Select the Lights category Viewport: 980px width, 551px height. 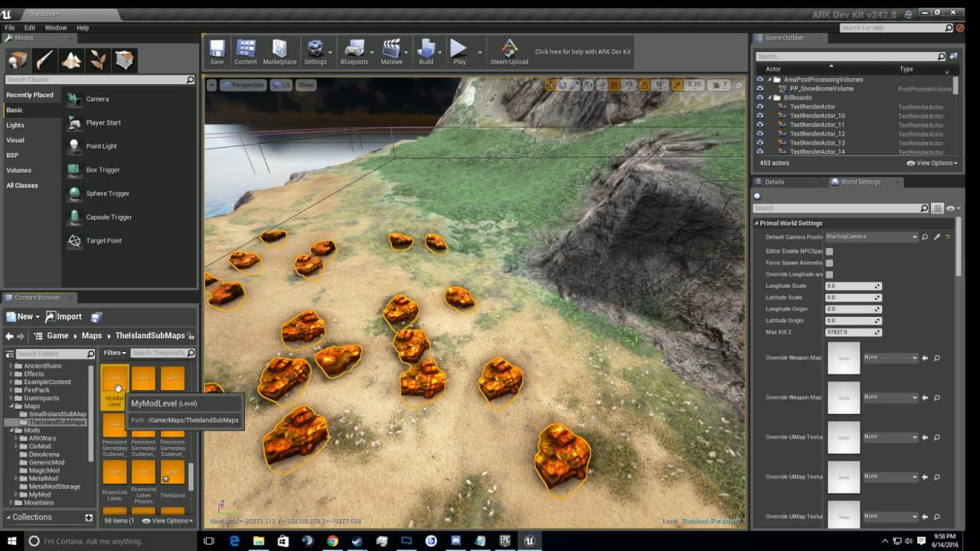pos(15,126)
